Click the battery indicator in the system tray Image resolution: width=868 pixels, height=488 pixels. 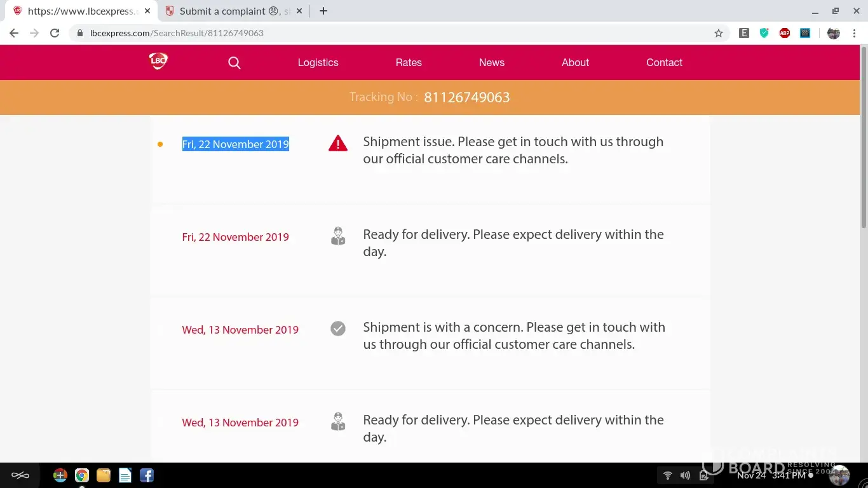point(704,475)
